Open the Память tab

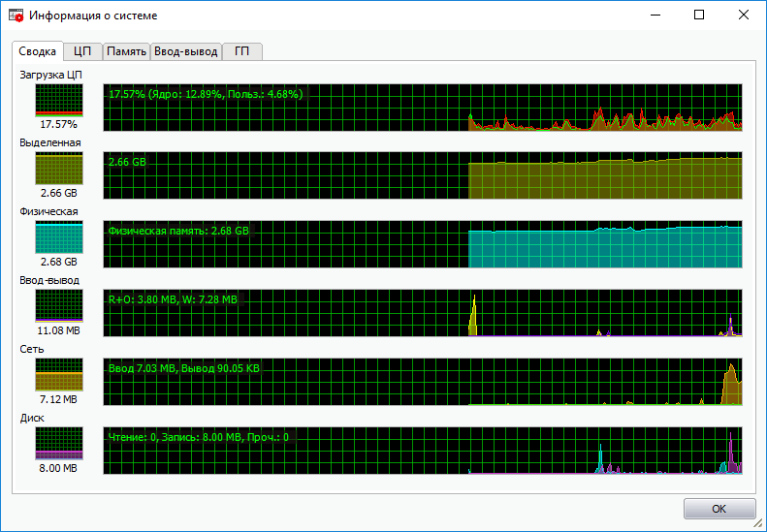(127, 51)
